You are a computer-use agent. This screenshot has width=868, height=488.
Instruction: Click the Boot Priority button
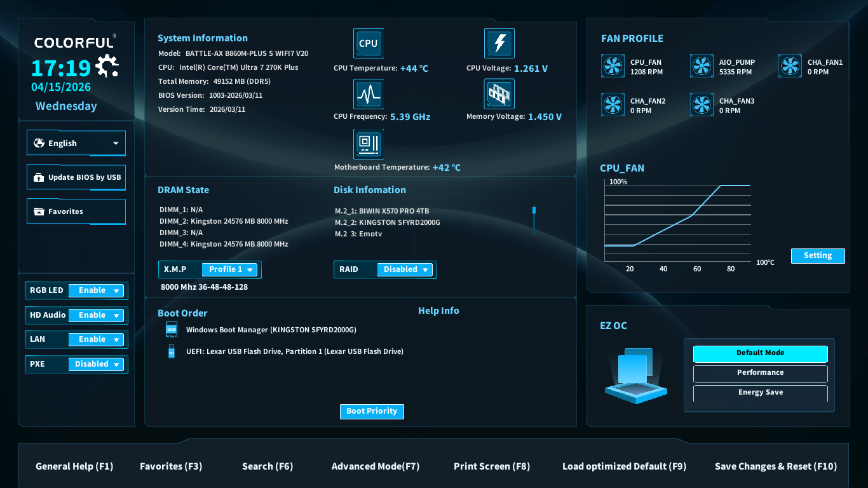point(372,411)
